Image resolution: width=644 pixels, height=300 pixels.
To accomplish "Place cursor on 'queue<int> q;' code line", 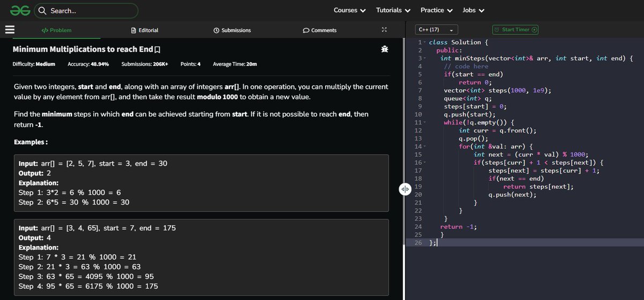I will [467, 98].
